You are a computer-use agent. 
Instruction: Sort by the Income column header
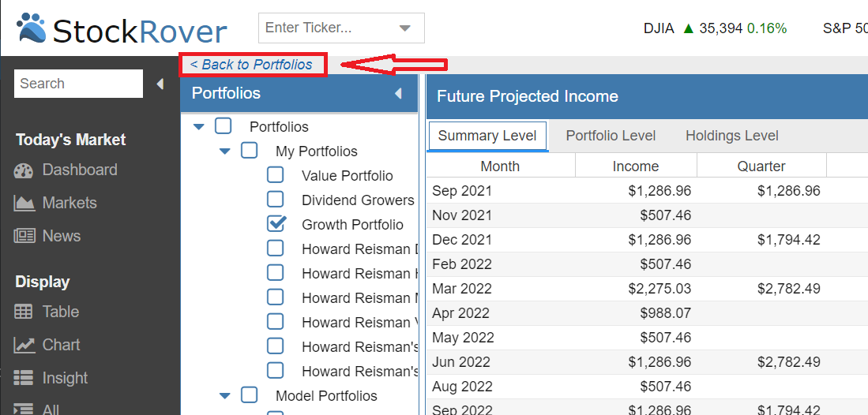(x=636, y=166)
